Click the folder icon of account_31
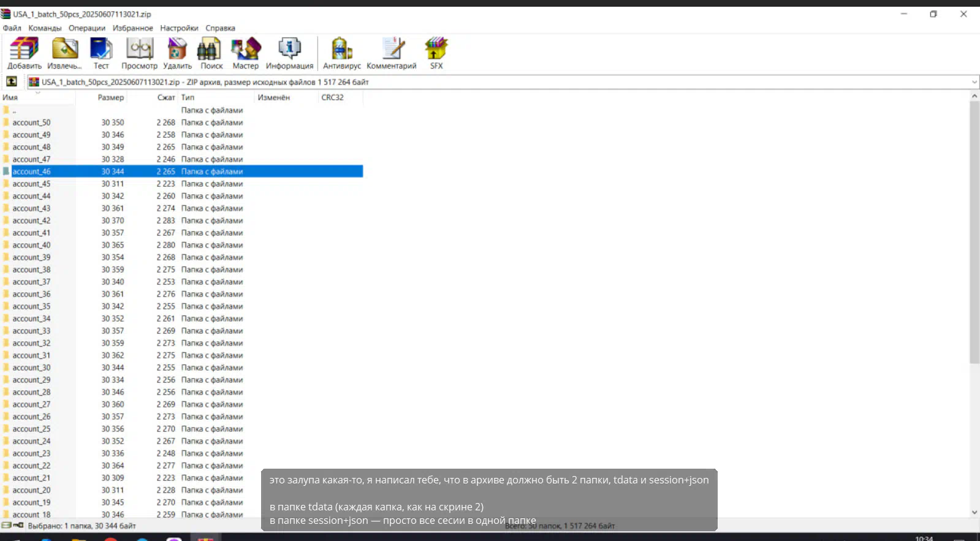 tap(6, 355)
